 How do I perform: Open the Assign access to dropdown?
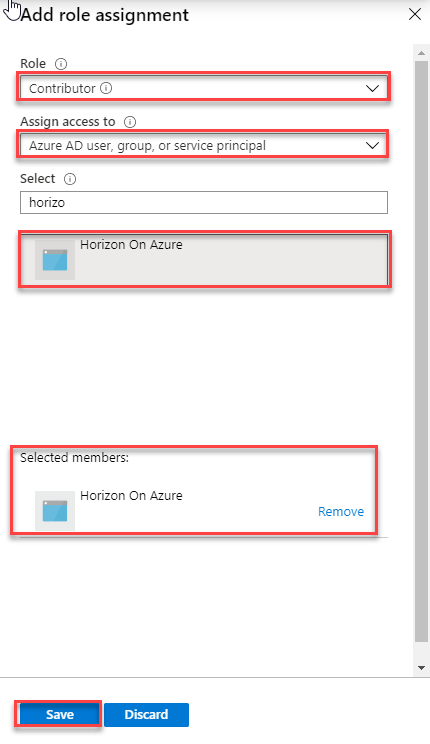pos(204,146)
